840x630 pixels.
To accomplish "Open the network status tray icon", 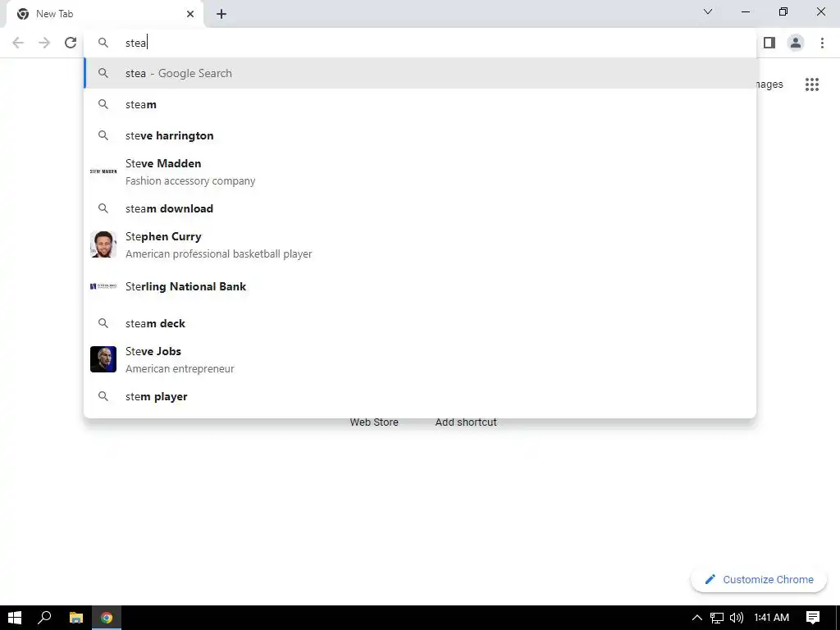I will pos(717,618).
